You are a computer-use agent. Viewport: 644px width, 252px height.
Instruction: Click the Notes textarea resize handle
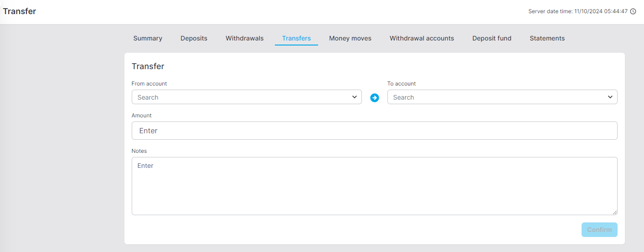(614, 212)
